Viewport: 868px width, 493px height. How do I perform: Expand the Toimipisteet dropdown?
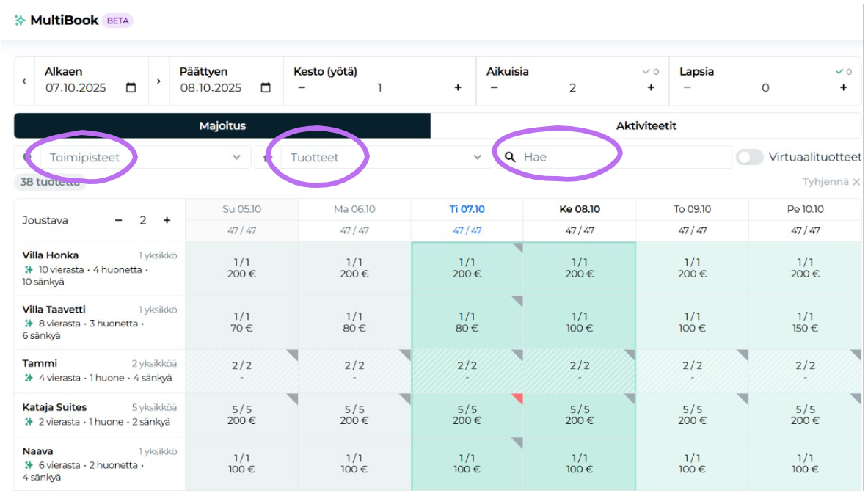coord(236,157)
